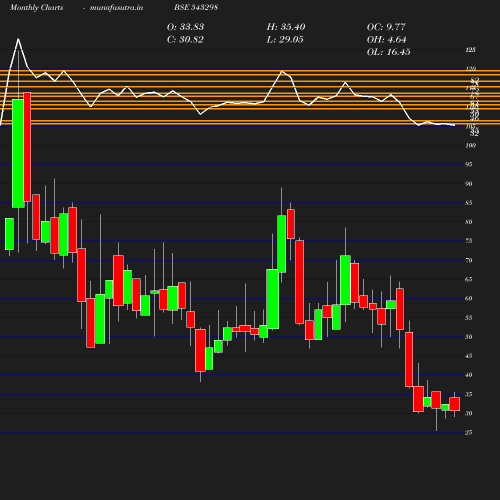Click the 'OH: 4.64' reading

click(387, 40)
